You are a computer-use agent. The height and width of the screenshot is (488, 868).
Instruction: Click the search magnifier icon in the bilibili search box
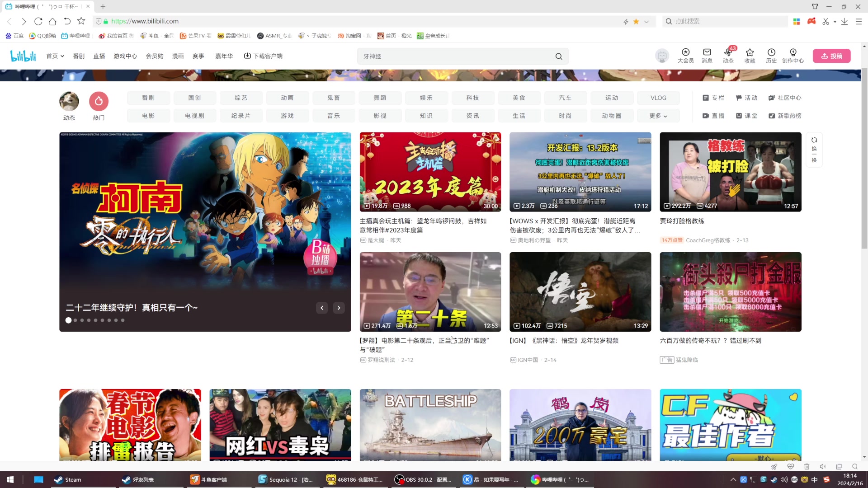559,56
